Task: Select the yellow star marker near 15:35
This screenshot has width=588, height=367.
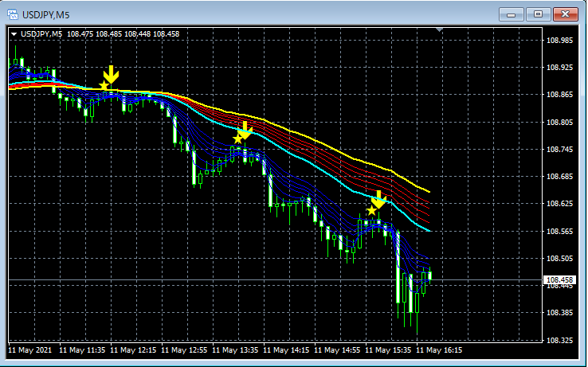Action: [x=371, y=210]
